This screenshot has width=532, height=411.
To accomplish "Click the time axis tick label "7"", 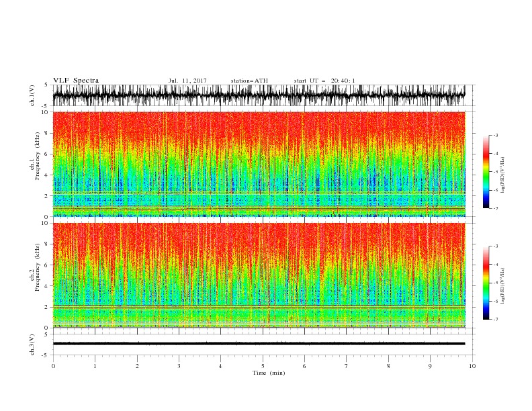I will click(x=347, y=366).
